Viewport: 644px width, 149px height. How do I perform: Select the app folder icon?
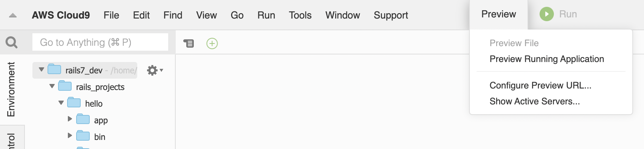tap(83, 119)
